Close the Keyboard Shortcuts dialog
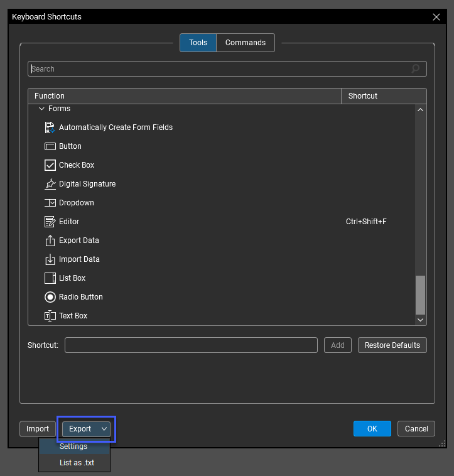Screen dimensions: 454x476 (436, 17)
